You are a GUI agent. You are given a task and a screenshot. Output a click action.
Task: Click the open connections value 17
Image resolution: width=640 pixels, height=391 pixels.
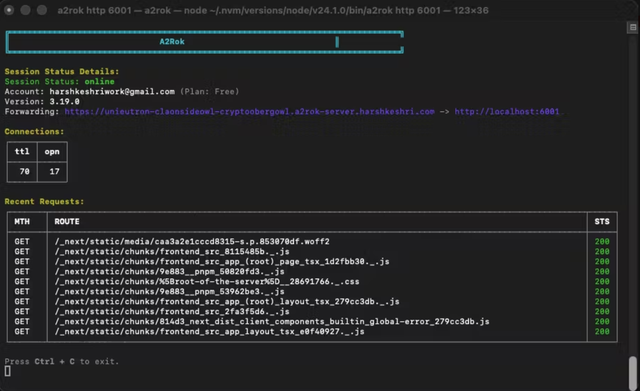point(54,171)
